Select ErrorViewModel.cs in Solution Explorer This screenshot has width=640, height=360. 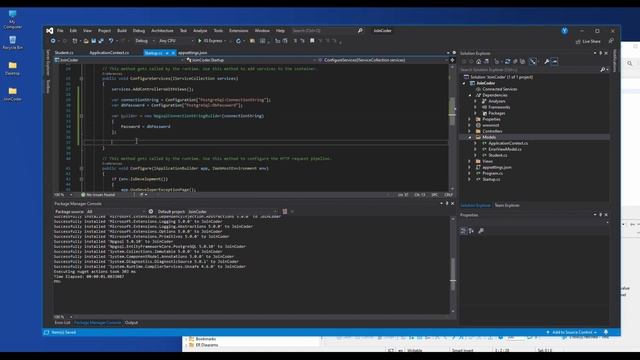(504, 149)
